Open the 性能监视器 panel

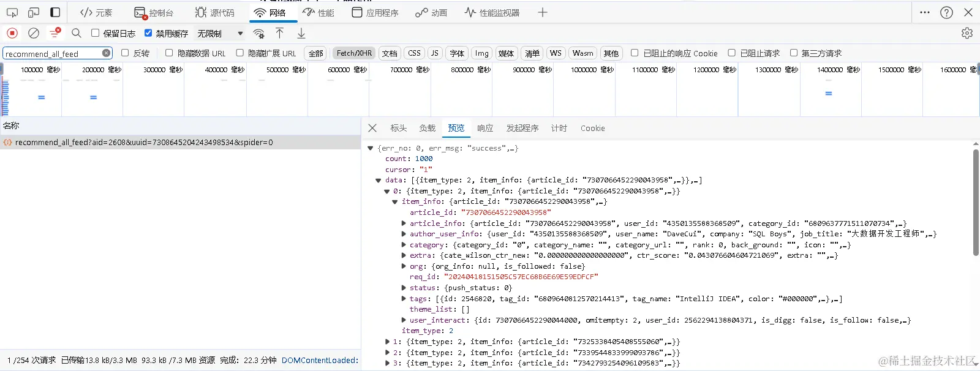tap(492, 12)
